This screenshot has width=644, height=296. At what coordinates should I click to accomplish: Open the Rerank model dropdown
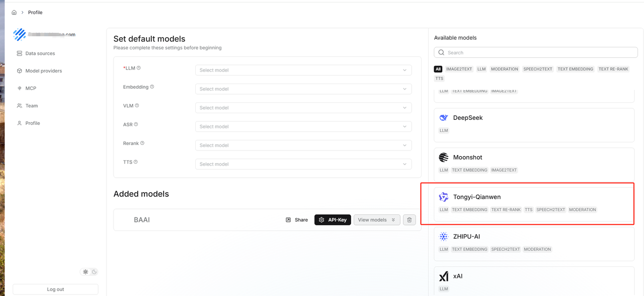pos(303,145)
